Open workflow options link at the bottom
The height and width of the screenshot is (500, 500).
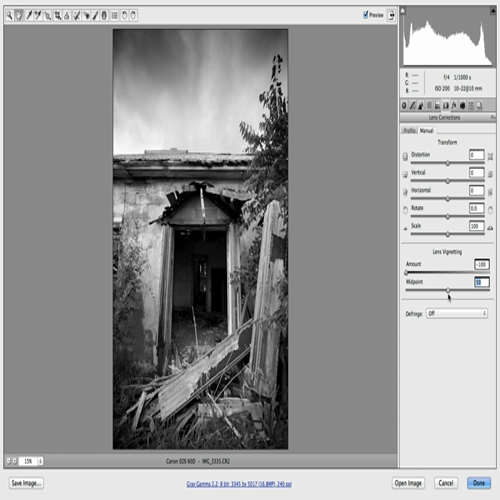point(239,484)
